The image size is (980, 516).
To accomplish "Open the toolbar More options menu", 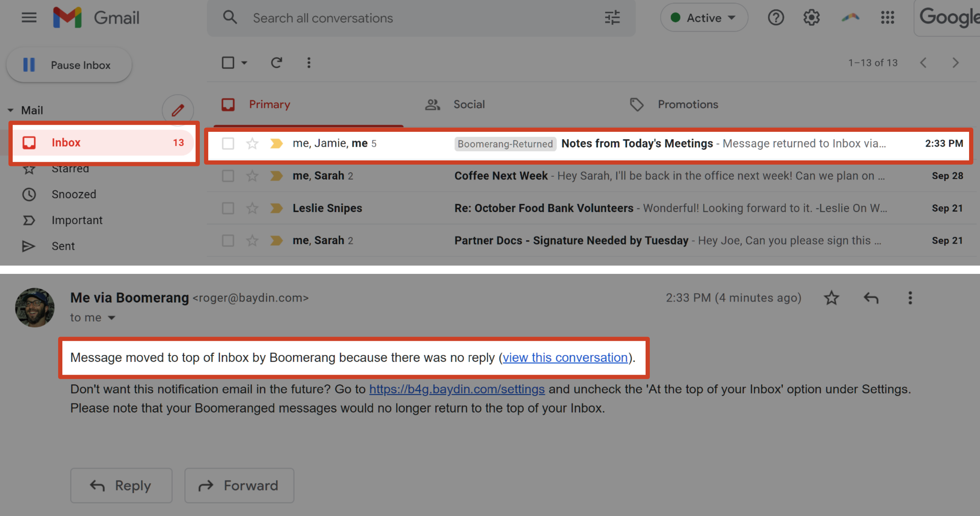I will click(x=309, y=62).
